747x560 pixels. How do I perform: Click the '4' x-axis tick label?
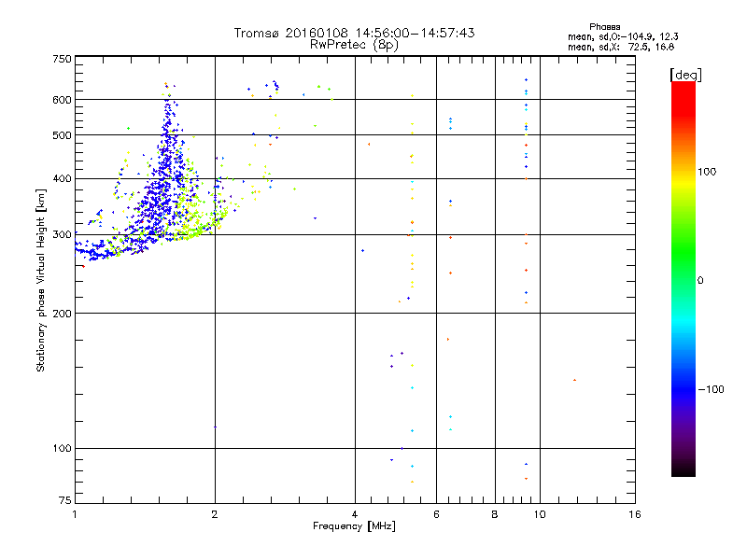click(355, 514)
